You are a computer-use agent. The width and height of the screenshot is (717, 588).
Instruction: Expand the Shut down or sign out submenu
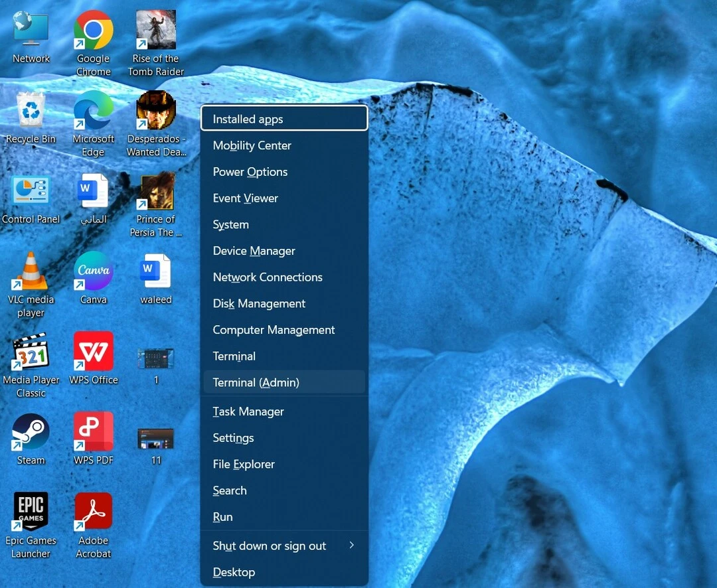click(x=284, y=546)
